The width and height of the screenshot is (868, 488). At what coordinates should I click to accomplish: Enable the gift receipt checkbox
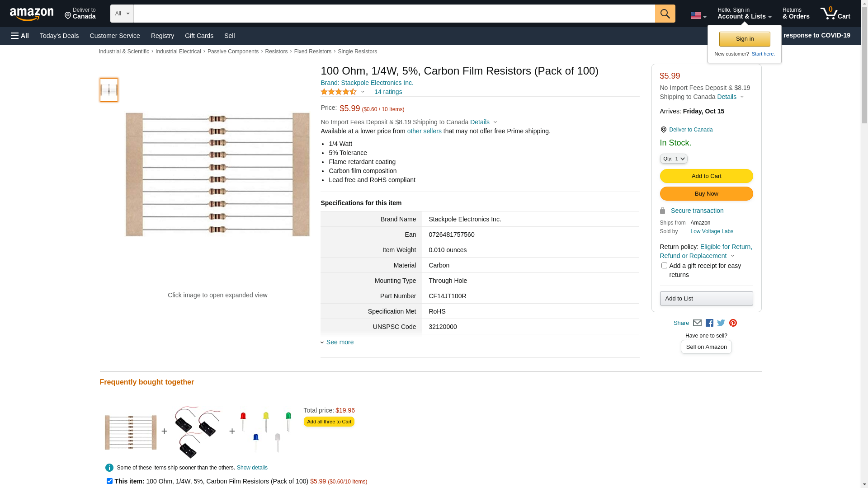point(664,266)
